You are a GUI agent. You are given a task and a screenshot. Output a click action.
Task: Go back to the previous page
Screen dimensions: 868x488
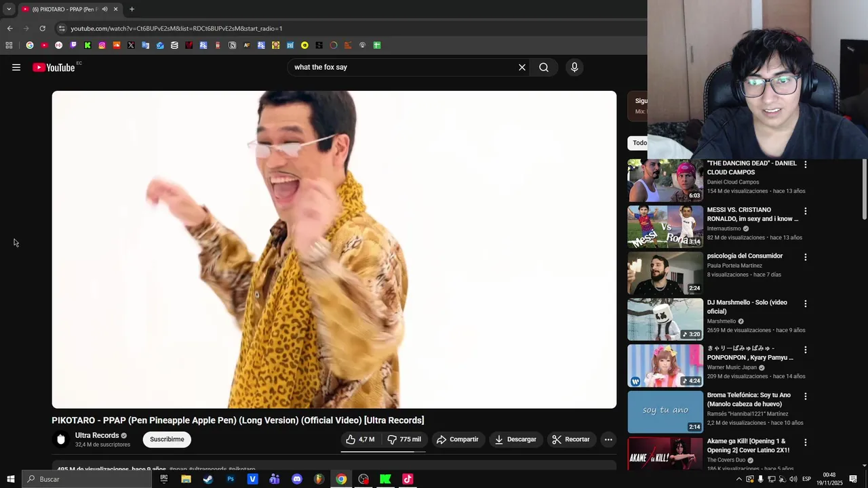coord(9,28)
